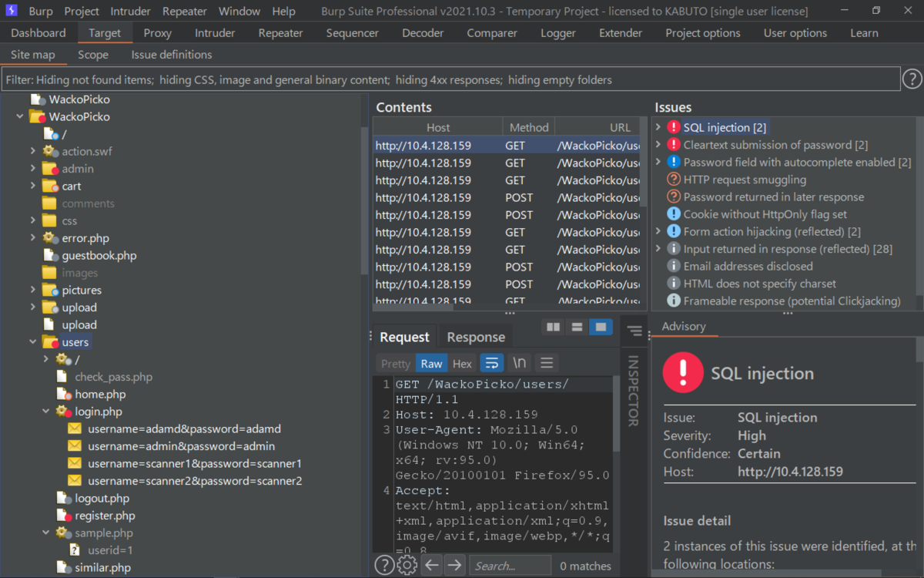The height and width of the screenshot is (578, 924).
Task: Collapse the login.php node
Action: (46, 412)
